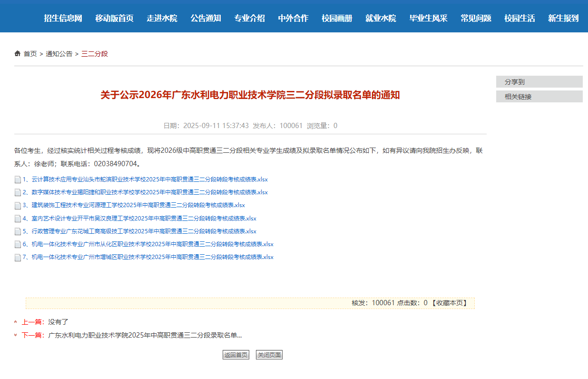Image resolution: width=588 pixels, height=379 pixels.
Task: Click the 通知公告 breadcrumb link
Action: [59, 54]
